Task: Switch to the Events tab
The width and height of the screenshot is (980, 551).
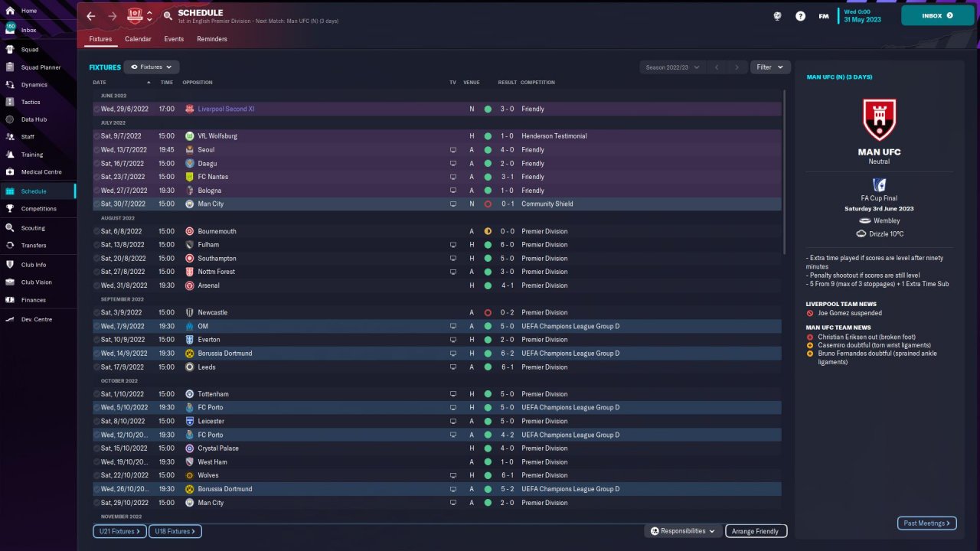Action: (174, 39)
